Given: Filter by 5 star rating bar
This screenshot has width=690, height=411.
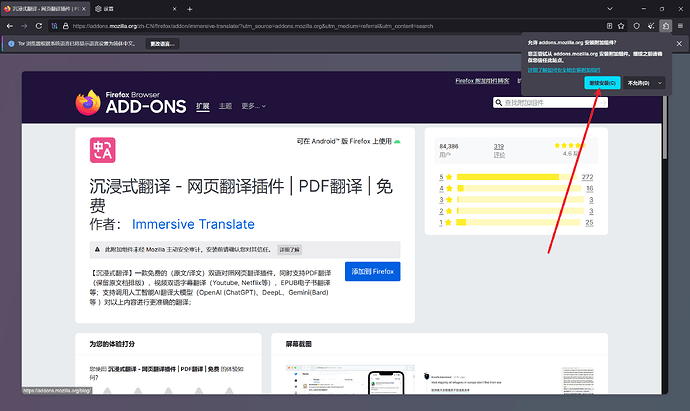Looking at the screenshot, I should point(517,177).
